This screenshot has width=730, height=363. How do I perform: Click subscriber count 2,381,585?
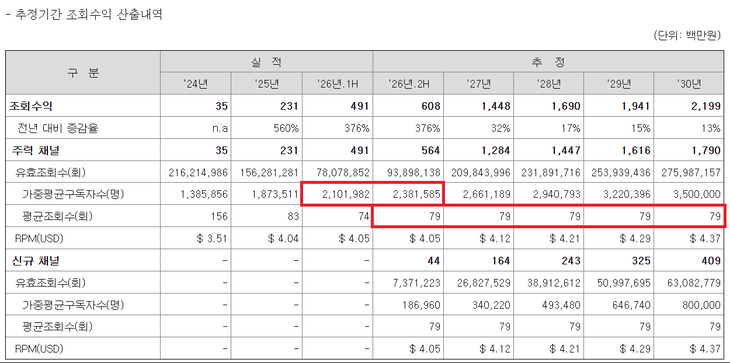tap(418, 195)
